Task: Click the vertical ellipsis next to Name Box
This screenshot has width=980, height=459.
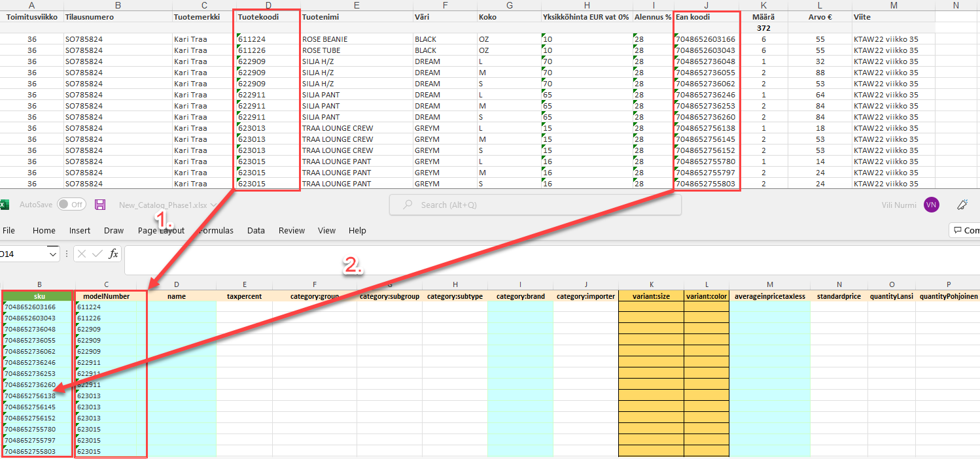Action: pos(66,254)
